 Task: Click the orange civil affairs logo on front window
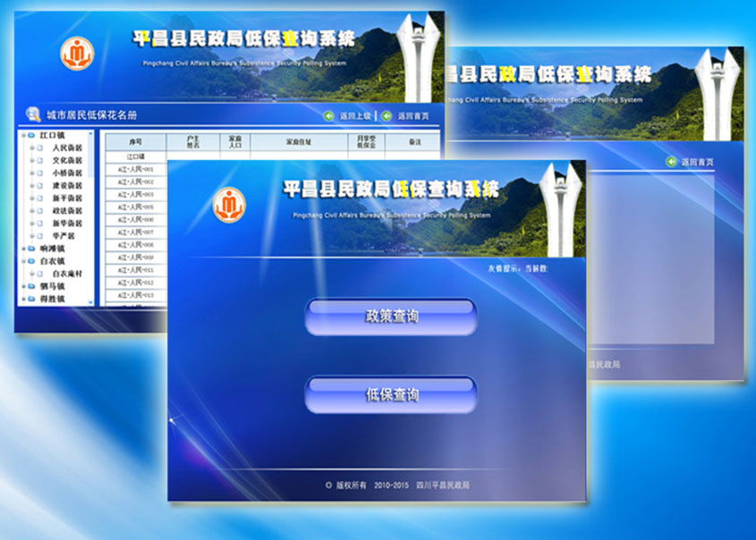pos(229,205)
